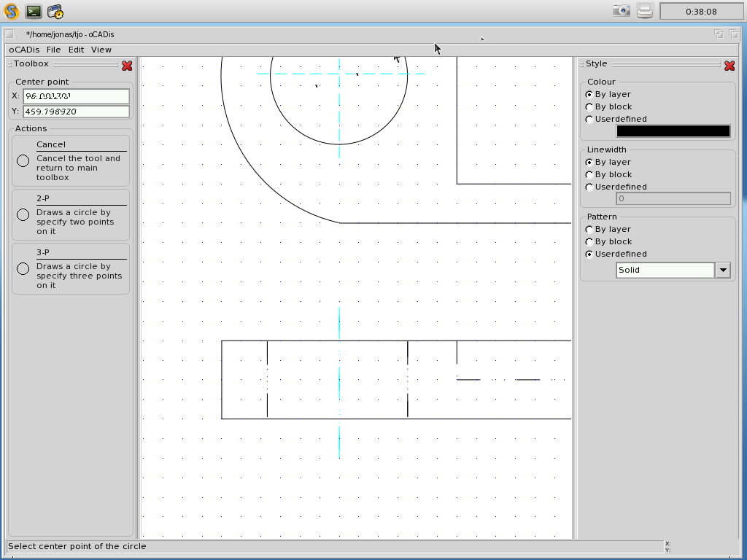This screenshot has width=747, height=560.
Task: Click the 'Colour' group label
Action: click(x=601, y=82)
